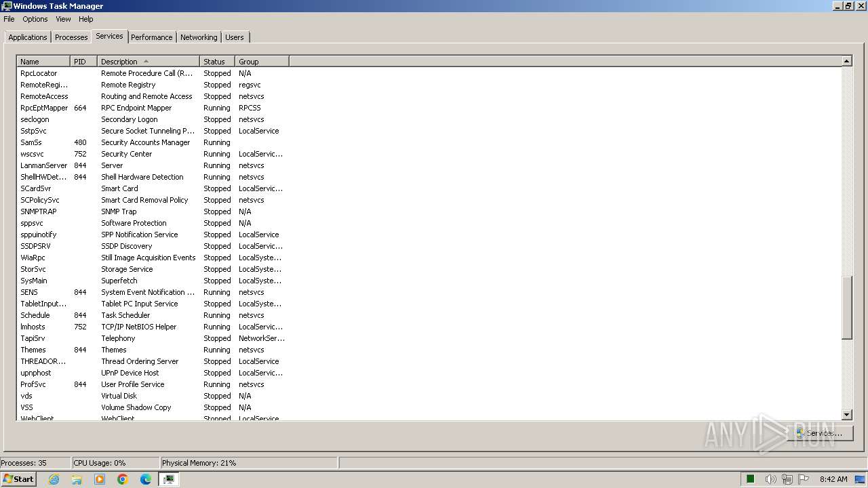Screen dimensions: 868x488
Task: Open Google Chrome from the taskbar
Action: tap(123, 479)
